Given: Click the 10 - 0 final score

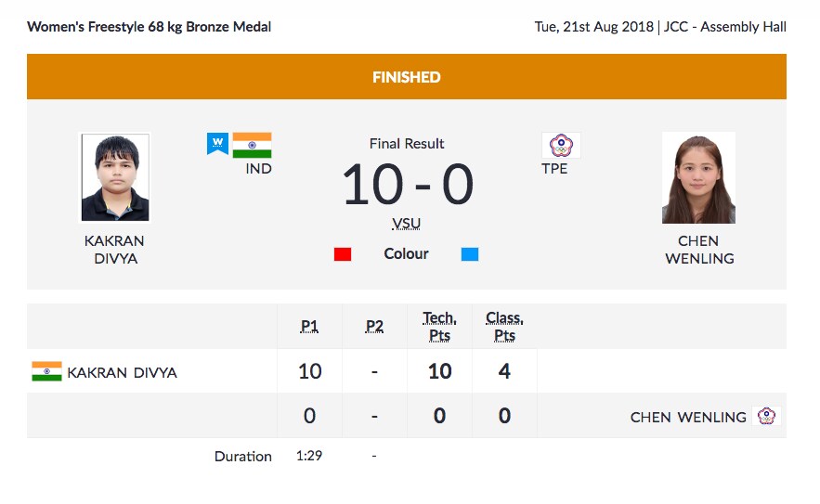Looking at the screenshot, I should [x=408, y=185].
